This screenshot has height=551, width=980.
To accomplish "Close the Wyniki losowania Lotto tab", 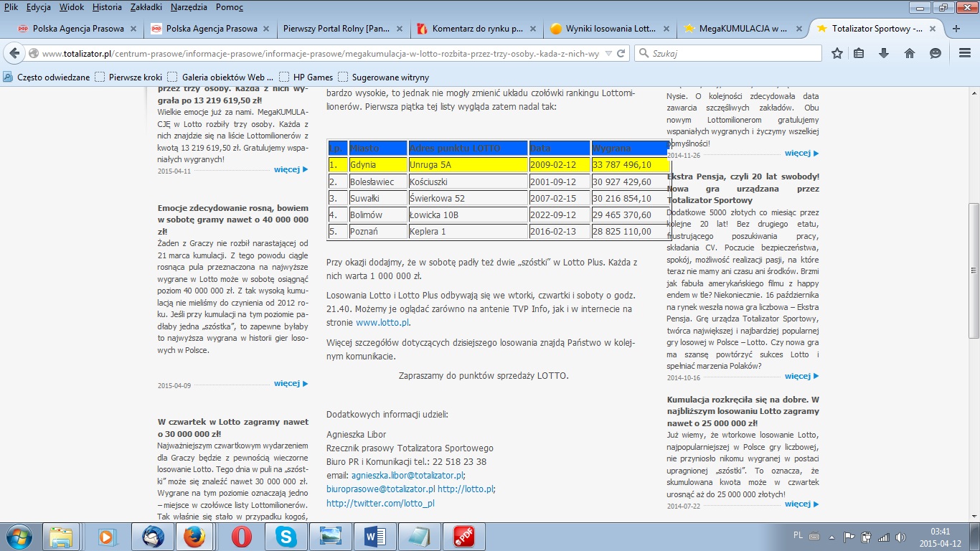I will click(668, 29).
